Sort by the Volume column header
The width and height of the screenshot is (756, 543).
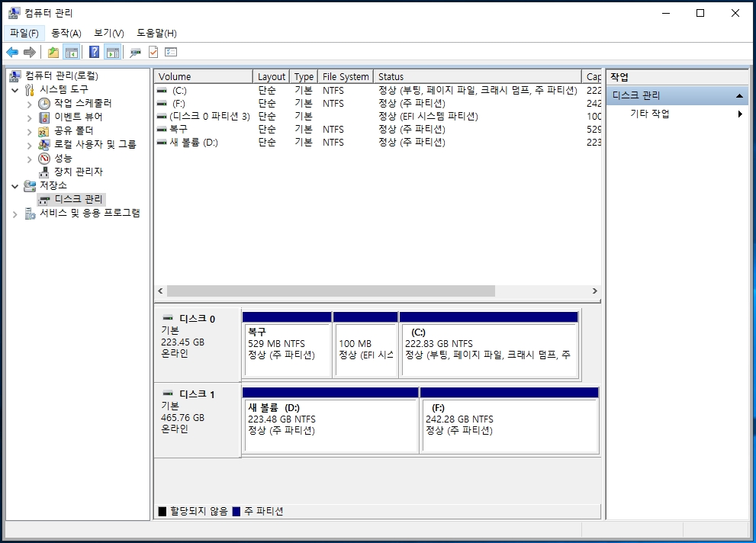pyautogui.click(x=204, y=76)
